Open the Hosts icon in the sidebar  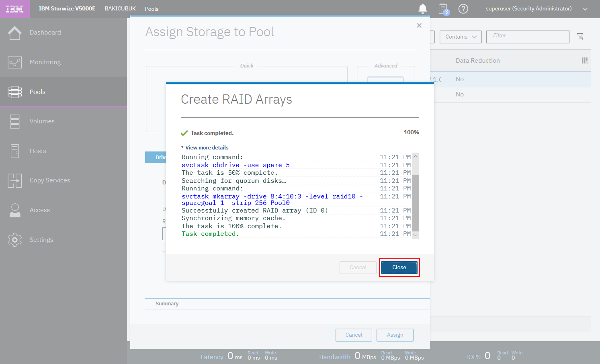(15, 151)
